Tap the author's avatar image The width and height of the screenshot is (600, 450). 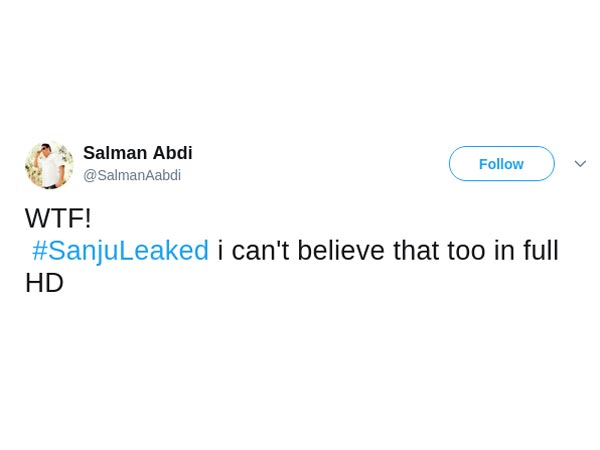tap(49, 164)
